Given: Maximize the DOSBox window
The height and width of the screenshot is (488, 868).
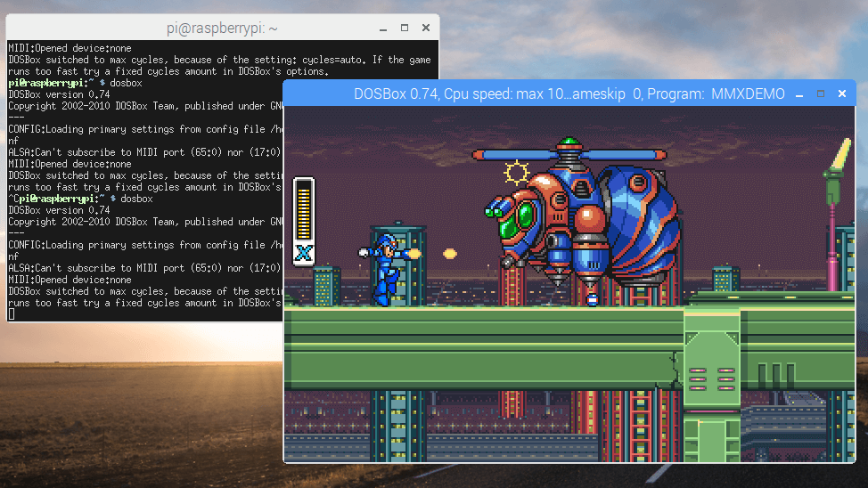Looking at the screenshot, I should [x=821, y=94].
